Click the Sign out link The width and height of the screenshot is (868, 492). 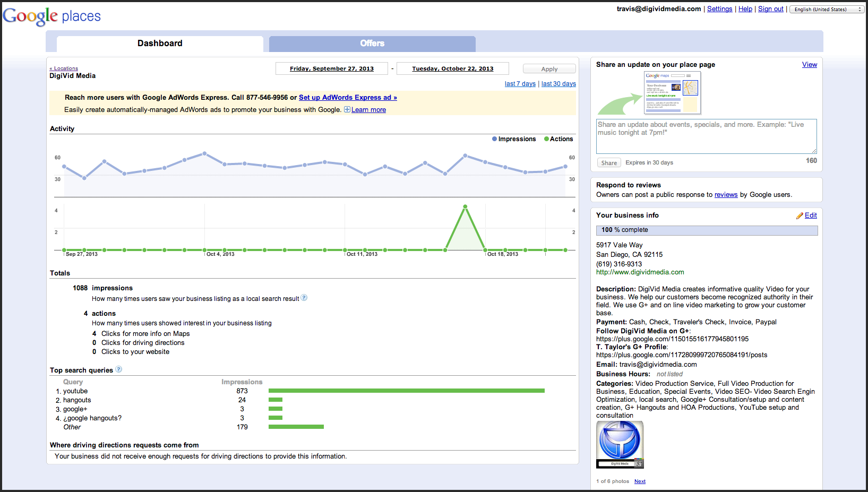(771, 9)
